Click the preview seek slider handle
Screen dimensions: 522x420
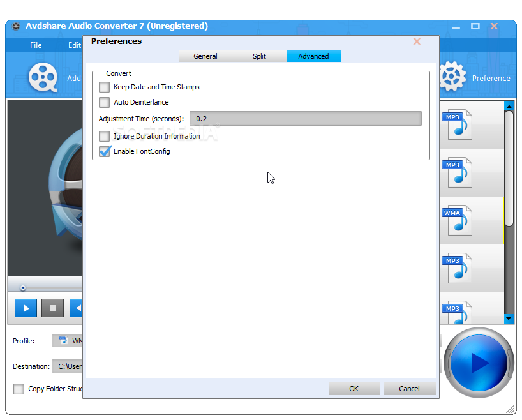(x=22, y=288)
